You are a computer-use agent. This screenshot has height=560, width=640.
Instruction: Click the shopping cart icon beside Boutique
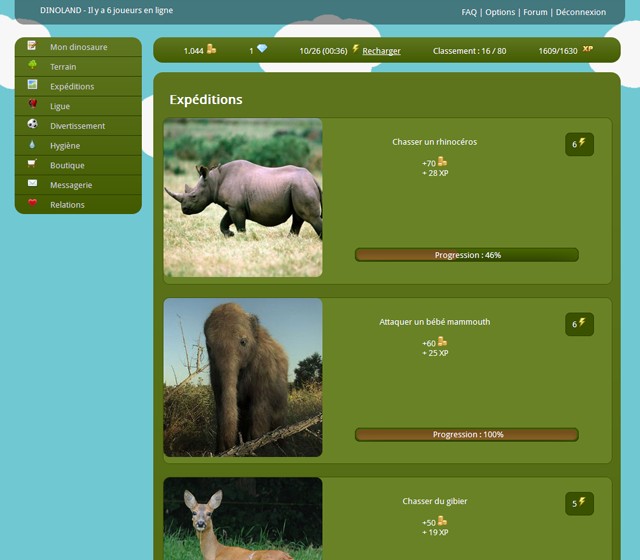tap(32, 163)
